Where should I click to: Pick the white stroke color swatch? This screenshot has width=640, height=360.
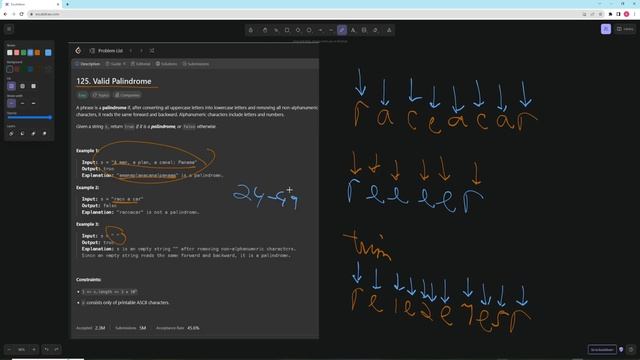[10, 53]
